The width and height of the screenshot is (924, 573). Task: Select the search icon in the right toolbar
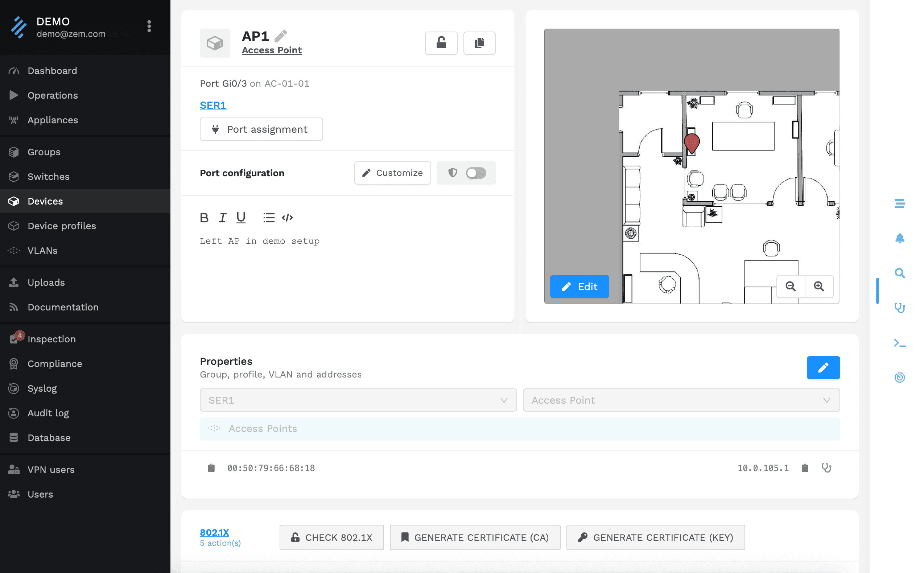(900, 273)
